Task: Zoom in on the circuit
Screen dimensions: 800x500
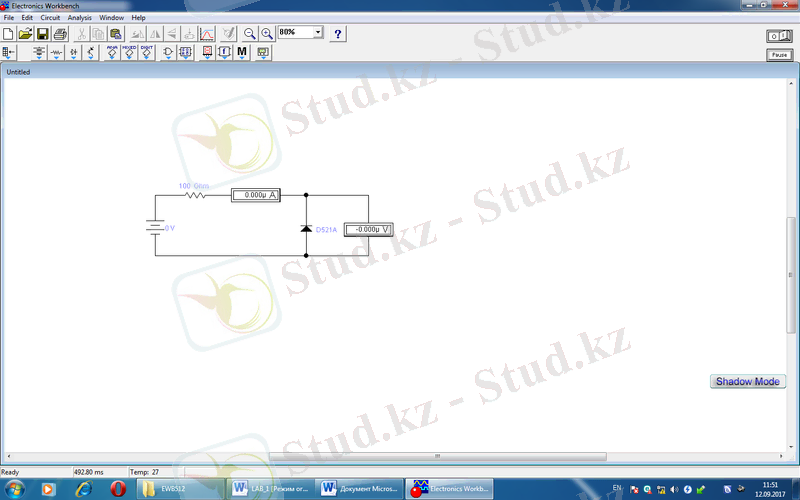Action: coord(267,34)
